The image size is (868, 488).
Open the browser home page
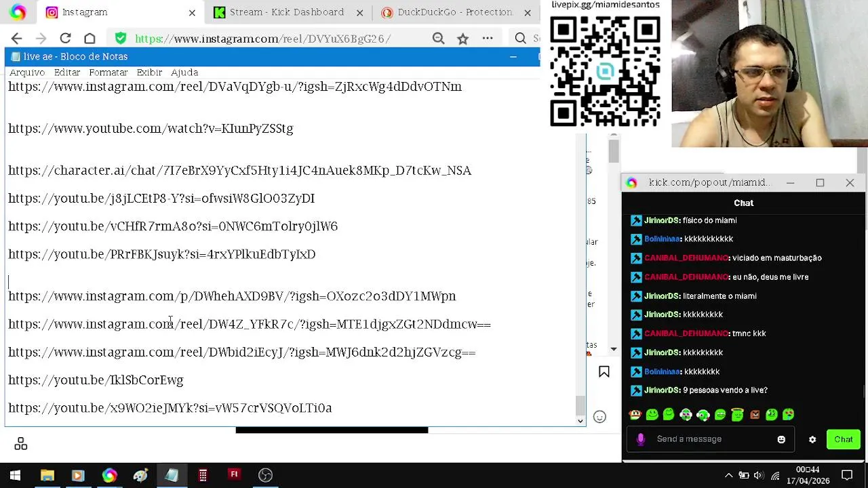[x=90, y=39]
